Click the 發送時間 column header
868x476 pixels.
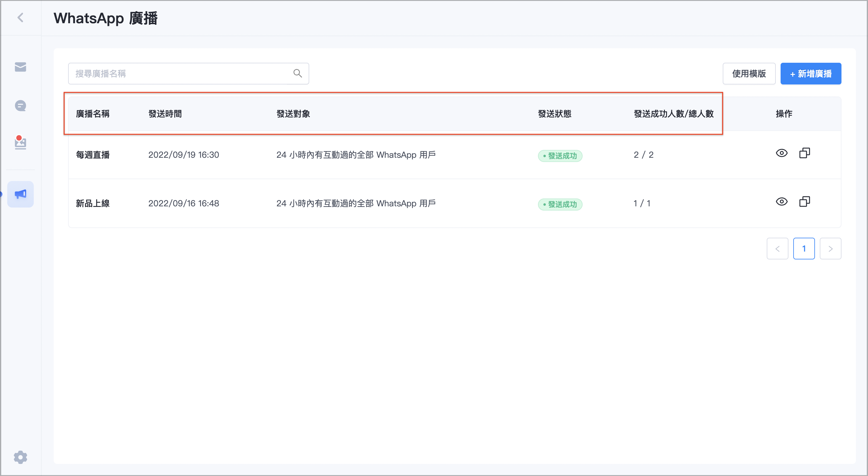165,114
